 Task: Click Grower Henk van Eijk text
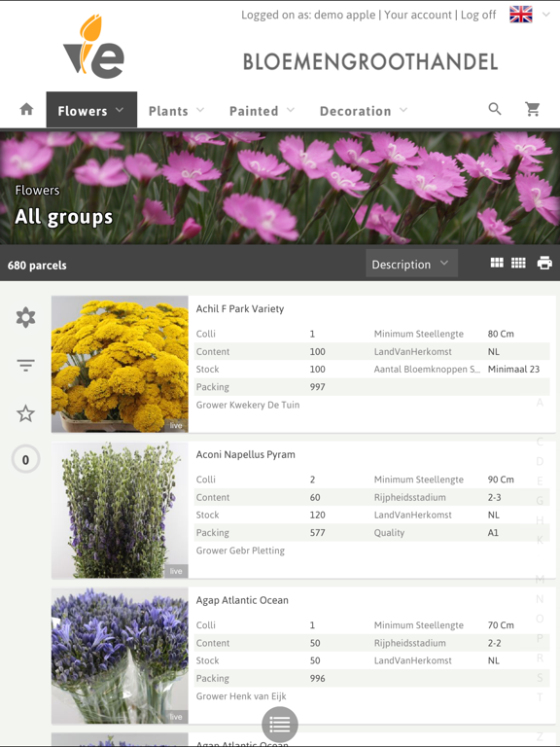(241, 696)
